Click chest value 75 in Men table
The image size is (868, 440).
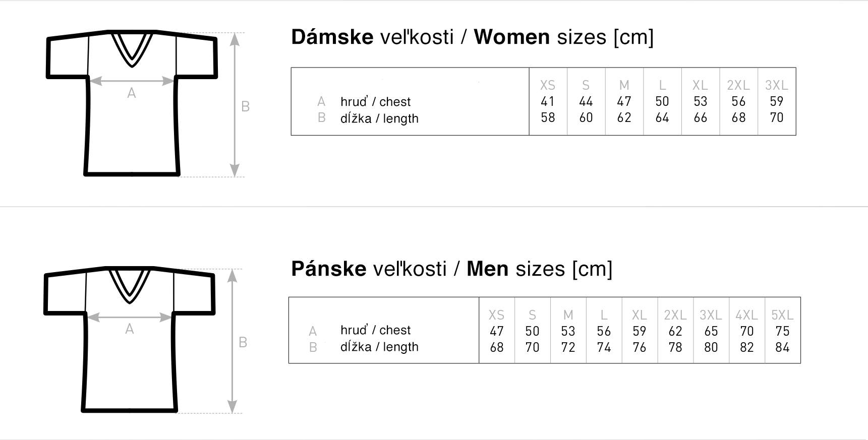coord(782,331)
